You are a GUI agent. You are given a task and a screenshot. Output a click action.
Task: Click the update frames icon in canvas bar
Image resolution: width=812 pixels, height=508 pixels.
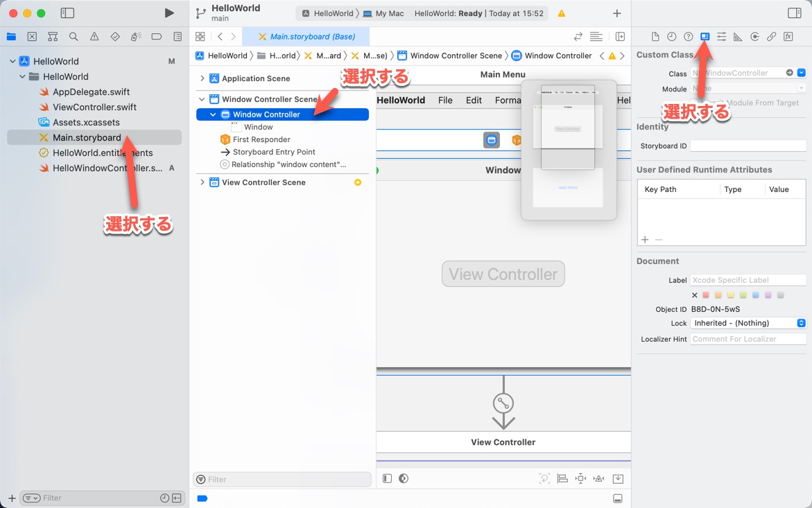[544, 478]
